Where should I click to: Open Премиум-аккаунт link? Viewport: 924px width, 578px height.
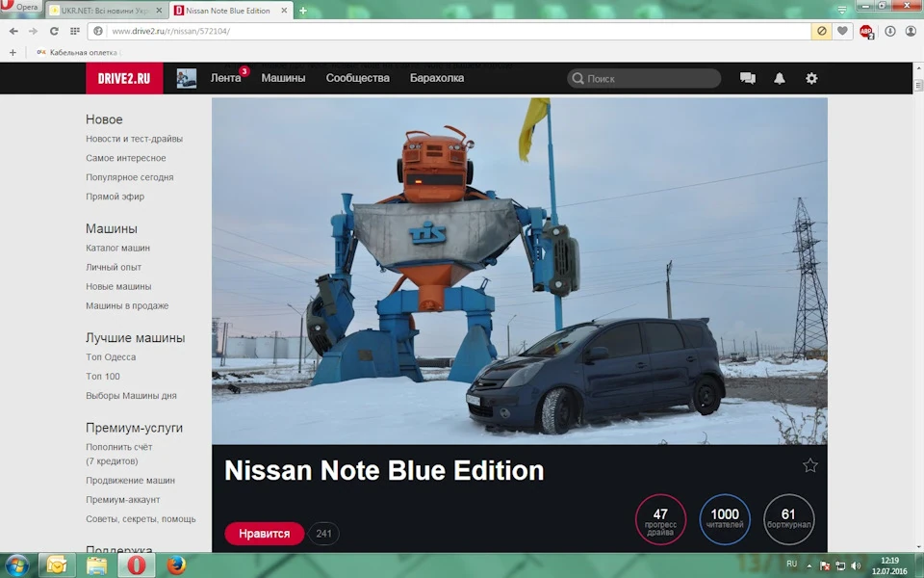tap(123, 500)
